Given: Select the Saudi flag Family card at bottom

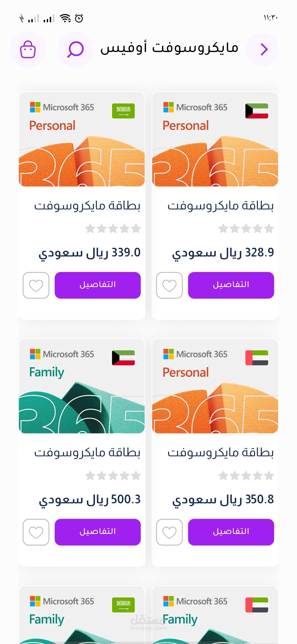Looking at the screenshot, I should [82, 615].
